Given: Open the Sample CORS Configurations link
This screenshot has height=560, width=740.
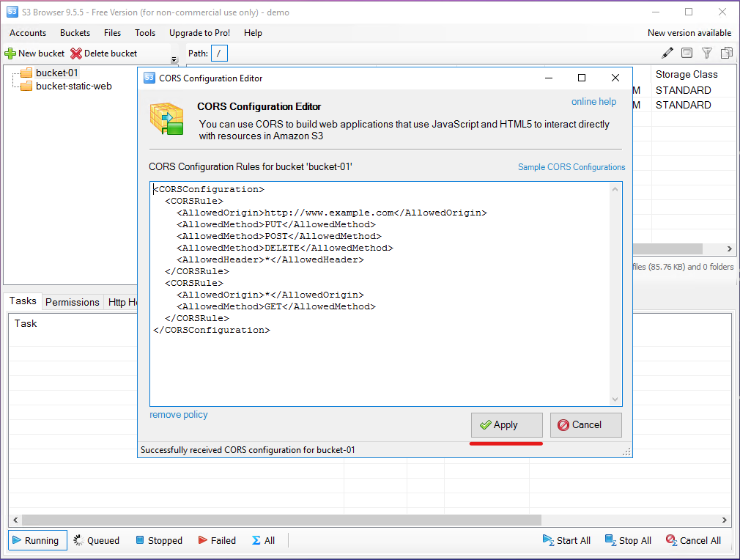Looking at the screenshot, I should click(571, 167).
